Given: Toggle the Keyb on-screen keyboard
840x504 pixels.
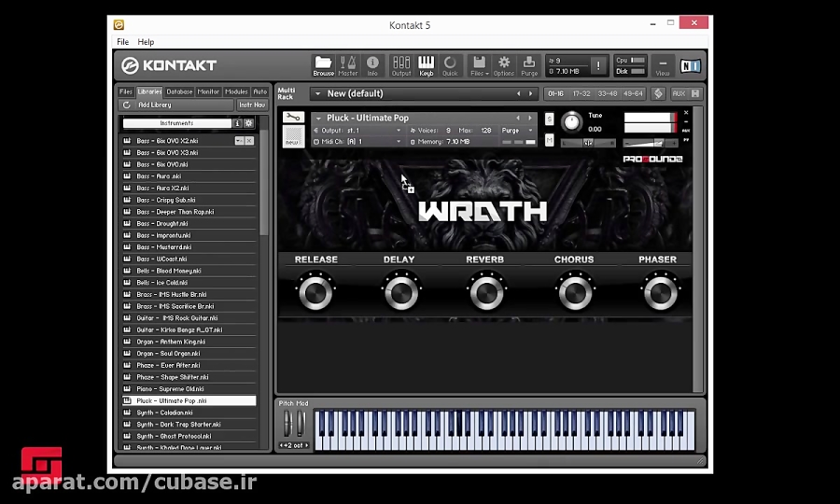Looking at the screenshot, I should [426, 66].
